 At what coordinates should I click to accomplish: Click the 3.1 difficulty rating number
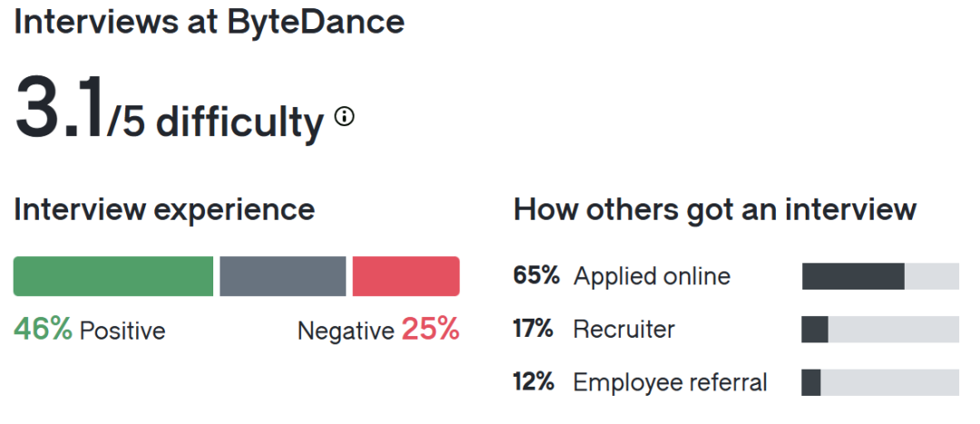point(59,110)
